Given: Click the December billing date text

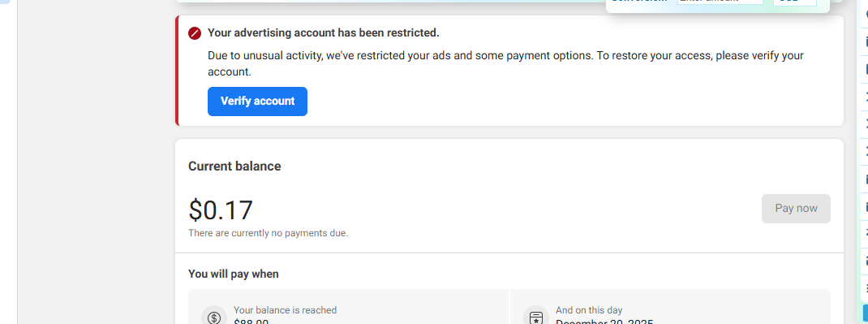Looking at the screenshot, I should [604, 322].
